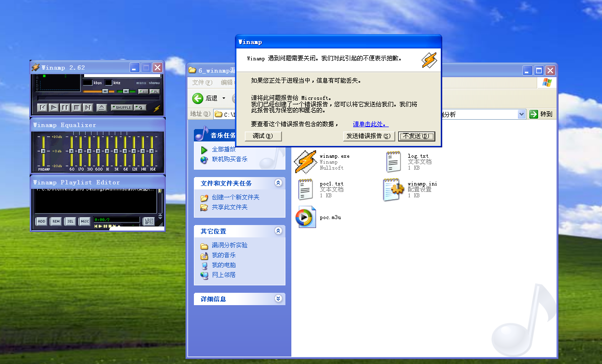Click the Stop button in Winamp
This screenshot has width=602, height=364.
point(77,107)
